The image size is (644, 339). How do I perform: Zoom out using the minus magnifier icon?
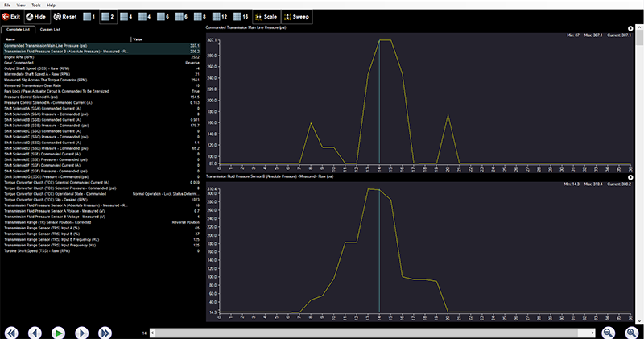(x=609, y=332)
